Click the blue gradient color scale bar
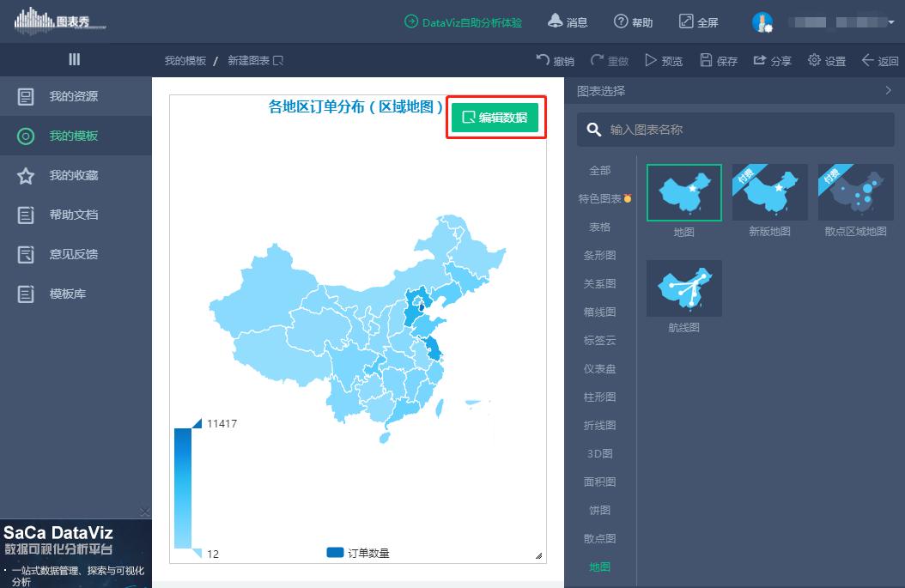This screenshot has width=905, height=588. pyautogui.click(x=183, y=485)
